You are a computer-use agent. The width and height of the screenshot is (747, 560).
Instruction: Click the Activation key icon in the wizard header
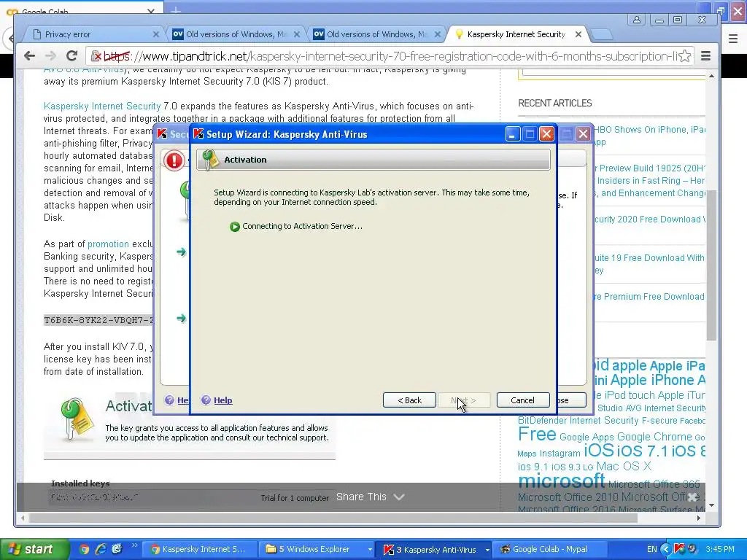[x=209, y=160]
